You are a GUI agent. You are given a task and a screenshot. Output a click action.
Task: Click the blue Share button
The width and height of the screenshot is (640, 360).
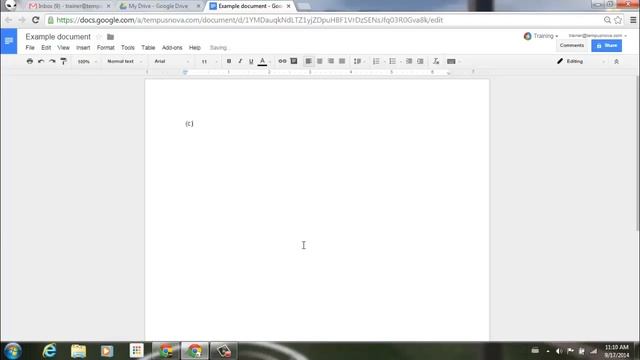click(607, 45)
